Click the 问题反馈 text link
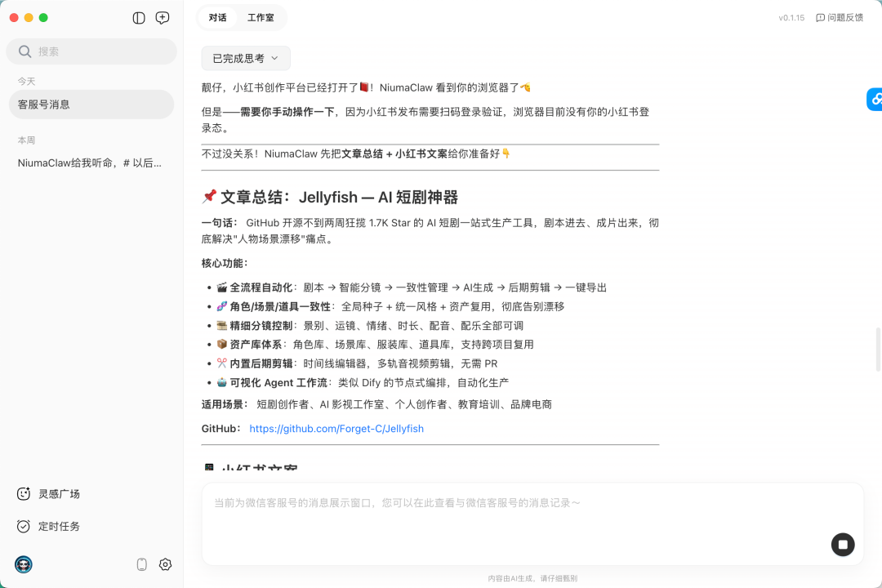882x588 pixels. pos(845,18)
